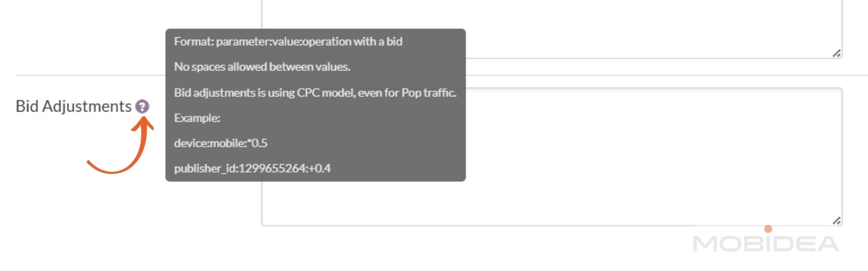Click the orange dot above Mobidea logo
This screenshot has width=868, height=271.
(x=768, y=229)
